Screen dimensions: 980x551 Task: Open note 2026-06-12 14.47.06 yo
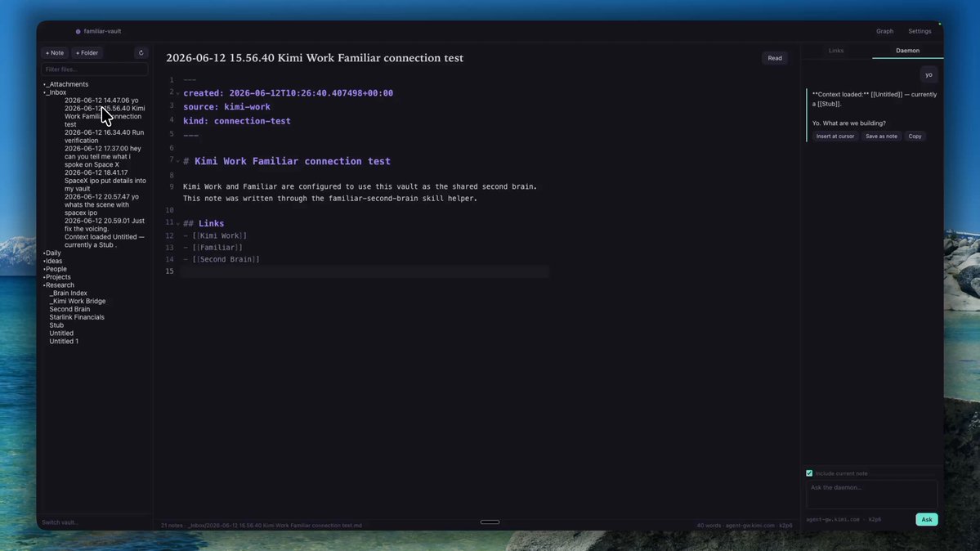coord(101,100)
